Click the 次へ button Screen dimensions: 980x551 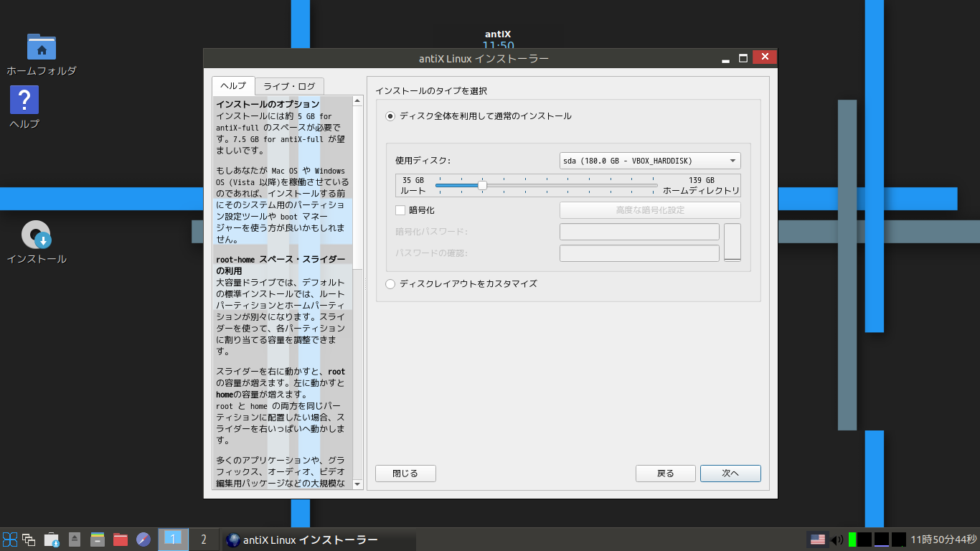pos(730,474)
